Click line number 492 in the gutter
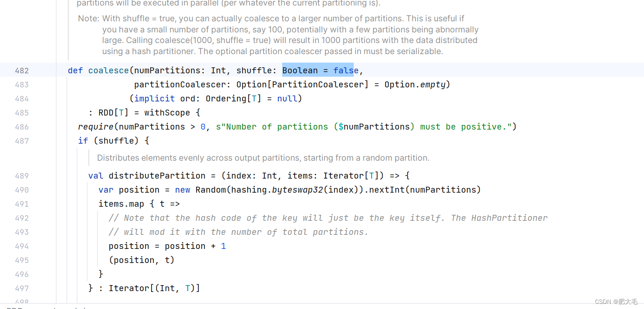Viewport: 644px width, 309px height. pyautogui.click(x=22, y=218)
